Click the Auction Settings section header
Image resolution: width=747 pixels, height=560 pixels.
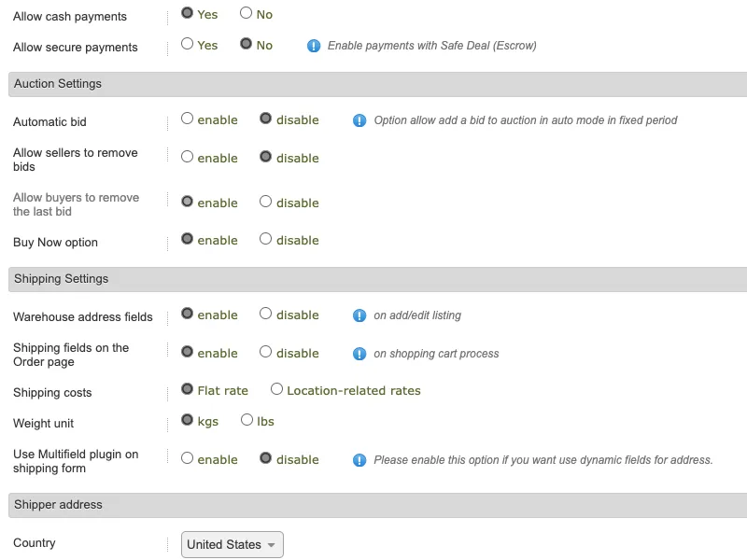(x=378, y=84)
